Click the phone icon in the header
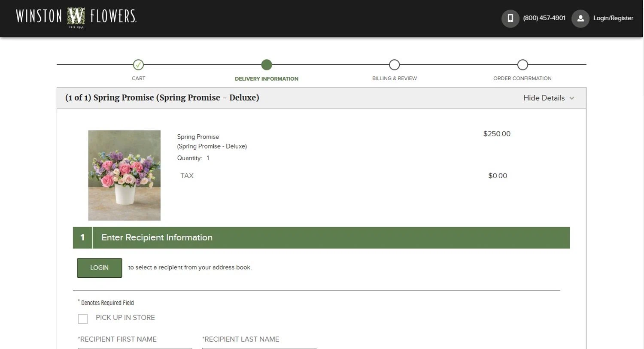Screen dimensions: 644x349 point(510,18)
